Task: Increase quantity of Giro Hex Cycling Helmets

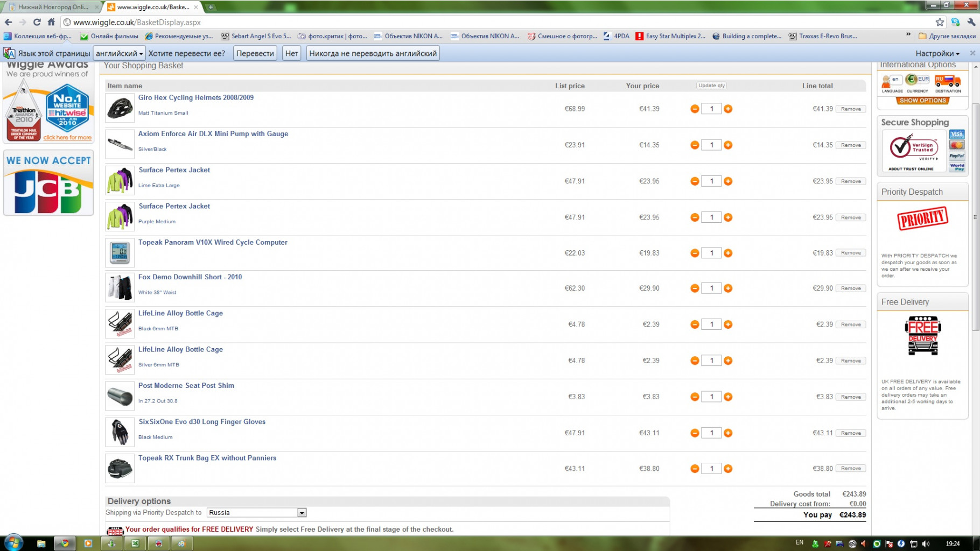Action: click(728, 109)
